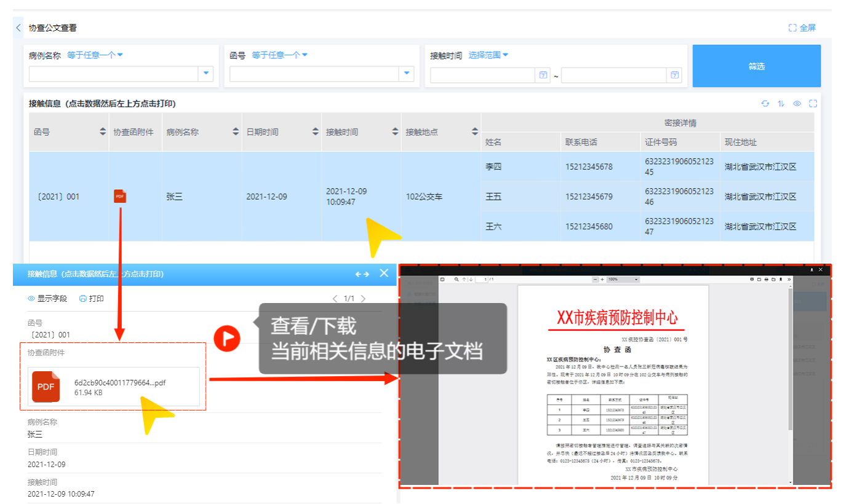Screen dimensions: 841x504
Task: Click the print icon in PDF viewer toolbar
Action: point(766,280)
